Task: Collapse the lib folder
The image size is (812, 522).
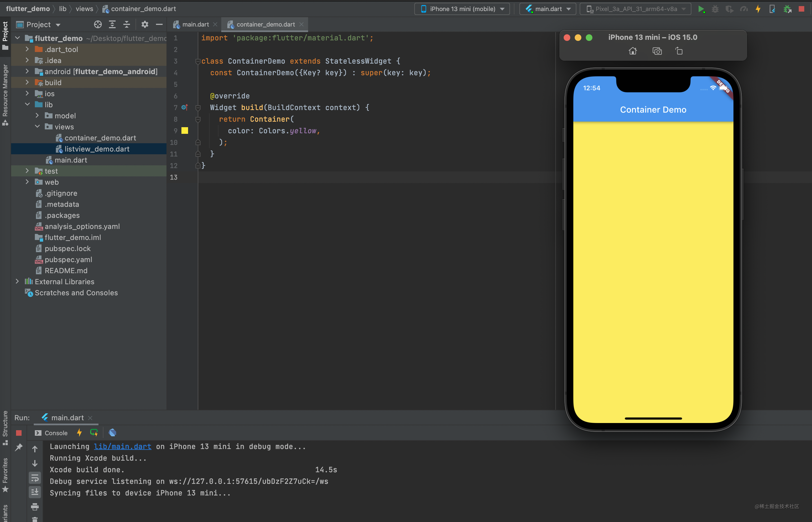Action: [x=27, y=105]
